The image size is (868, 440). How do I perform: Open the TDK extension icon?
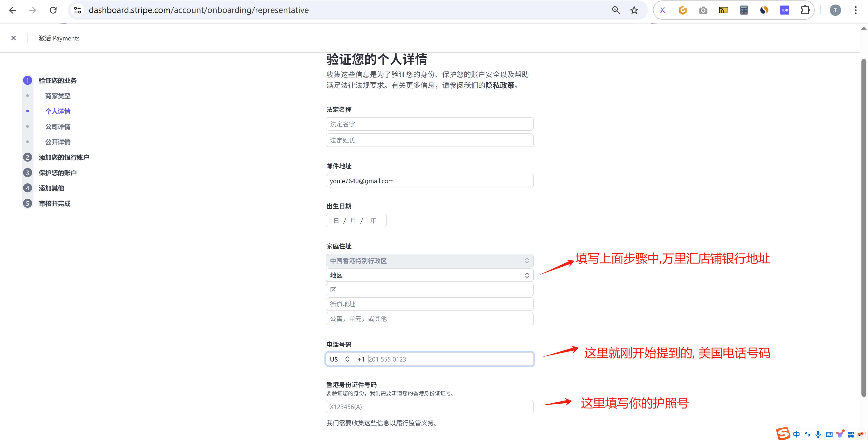tap(785, 10)
